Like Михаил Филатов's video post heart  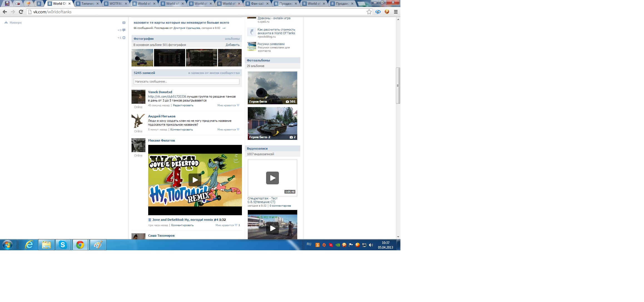click(236, 225)
